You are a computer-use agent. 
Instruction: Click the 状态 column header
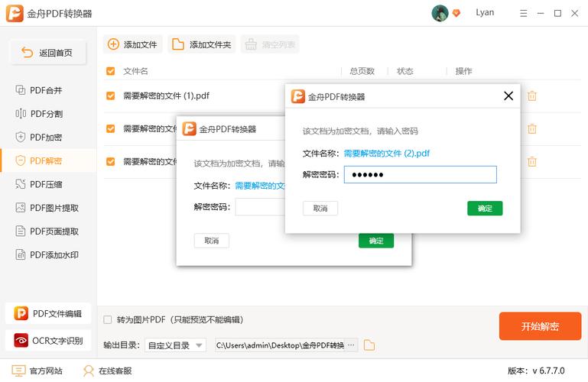[x=405, y=71]
